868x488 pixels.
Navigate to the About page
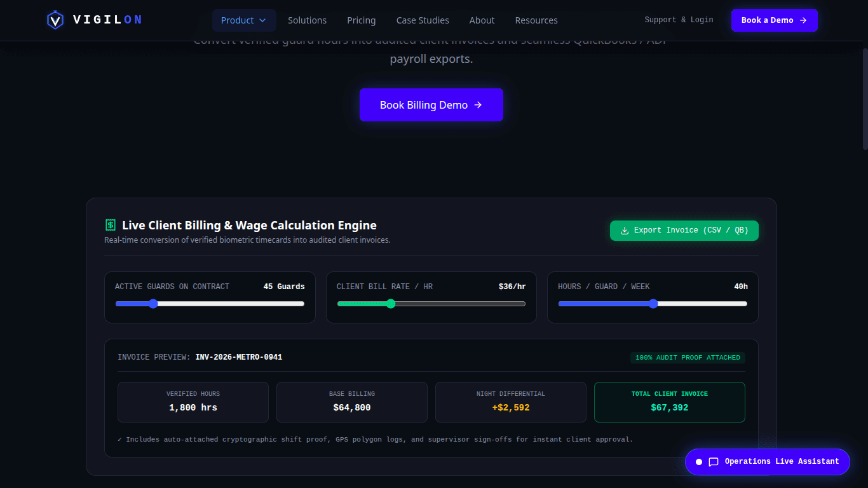tap(482, 20)
